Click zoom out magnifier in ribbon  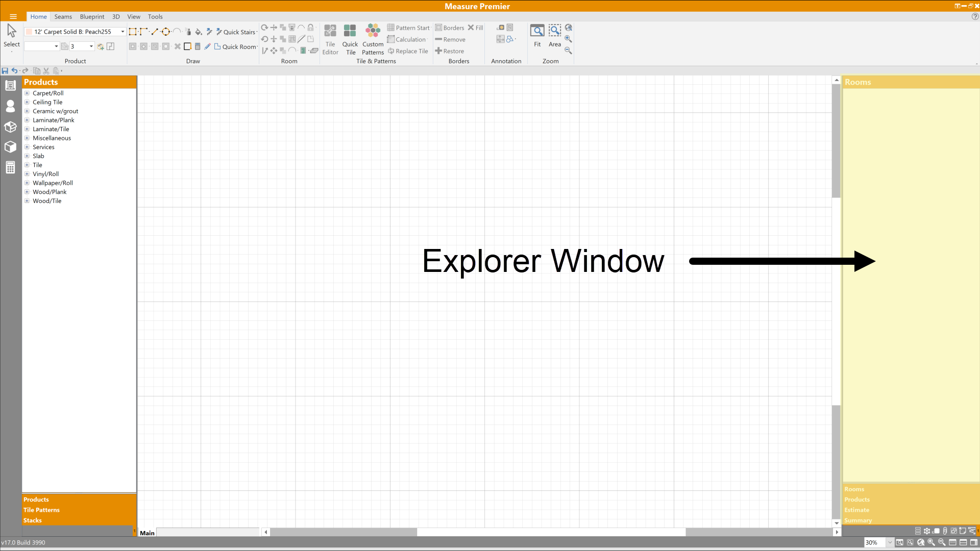tap(568, 51)
